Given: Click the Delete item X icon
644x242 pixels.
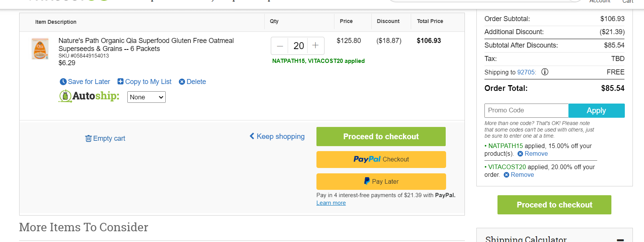Looking at the screenshot, I should point(182,82).
